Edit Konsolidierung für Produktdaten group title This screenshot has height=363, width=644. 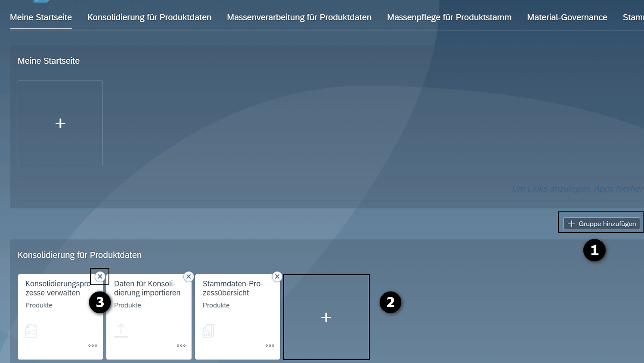coord(80,255)
